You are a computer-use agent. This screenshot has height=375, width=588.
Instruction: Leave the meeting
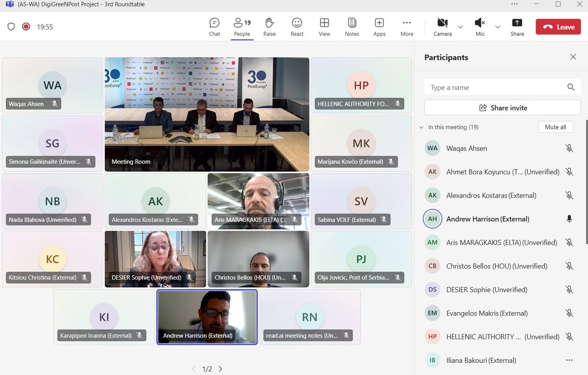[x=558, y=27]
